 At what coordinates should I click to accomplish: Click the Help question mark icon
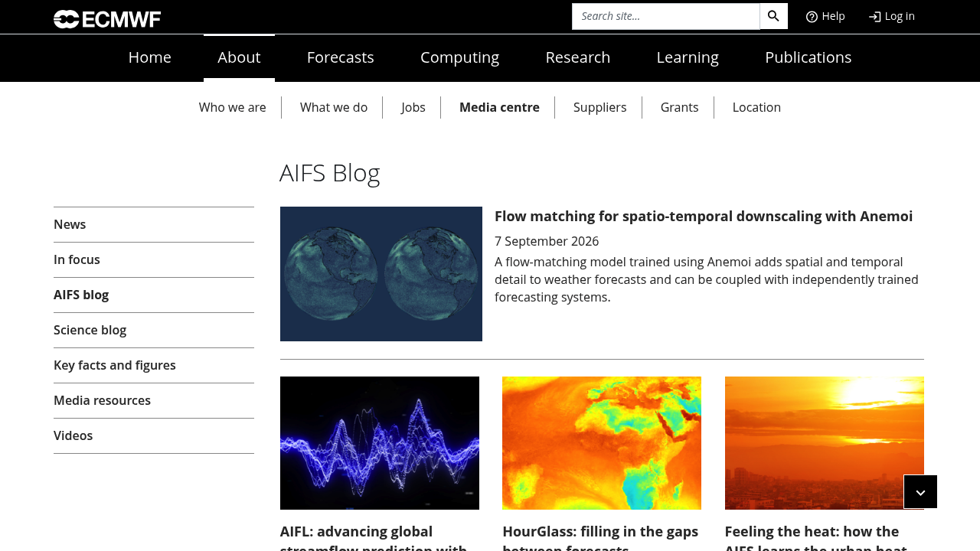pyautogui.click(x=812, y=17)
